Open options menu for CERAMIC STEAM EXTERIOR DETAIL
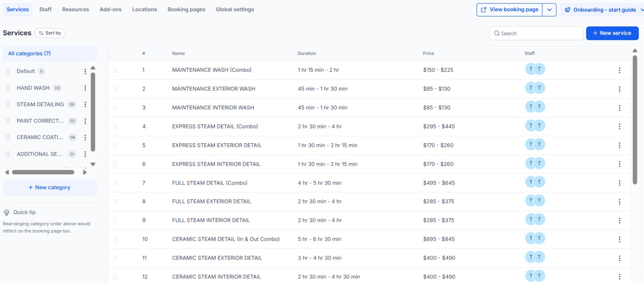The image size is (644, 283). (619, 258)
